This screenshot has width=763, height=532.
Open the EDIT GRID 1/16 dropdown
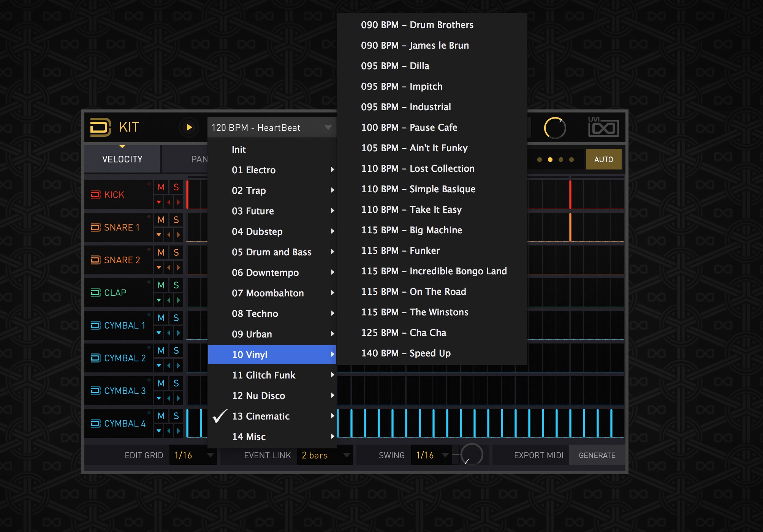(193, 455)
